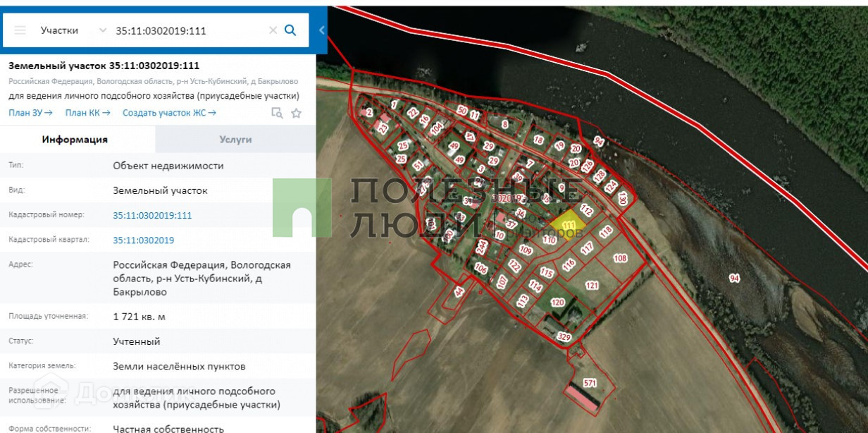868x433 pixels.
Task: Click the Частная собственность ownership text
Action: 168,428
